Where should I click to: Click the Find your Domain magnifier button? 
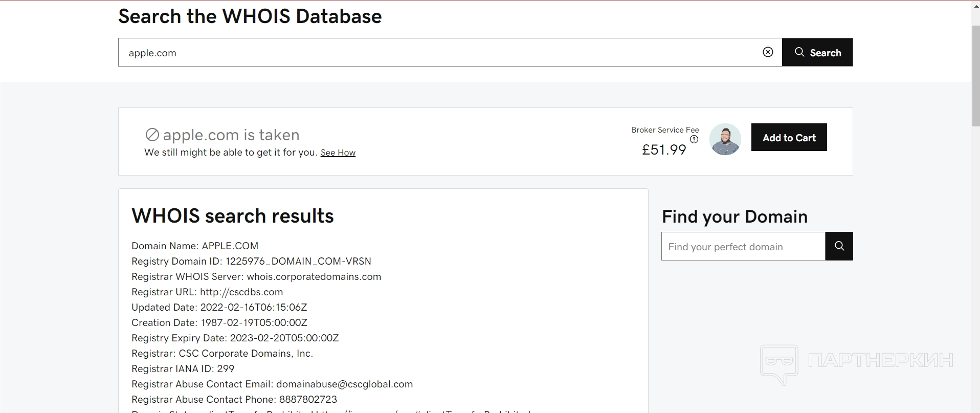coord(839,246)
